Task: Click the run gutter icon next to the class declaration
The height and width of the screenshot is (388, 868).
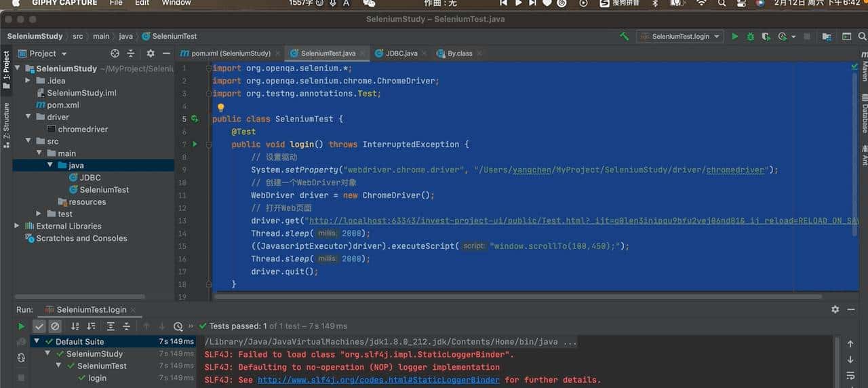Action: [195, 119]
